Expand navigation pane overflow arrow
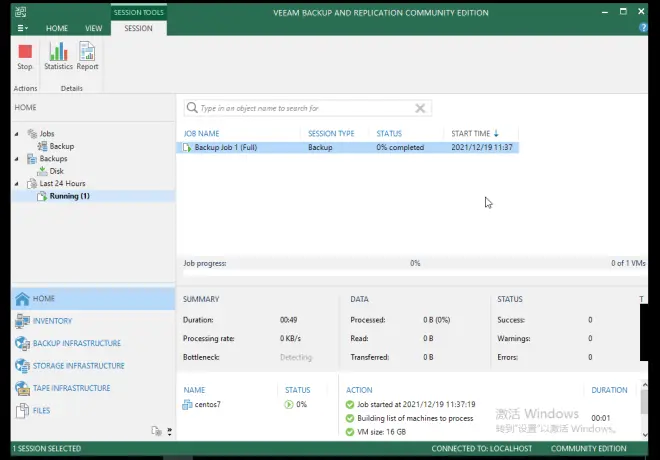The height and width of the screenshot is (460, 660). pos(169,431)
